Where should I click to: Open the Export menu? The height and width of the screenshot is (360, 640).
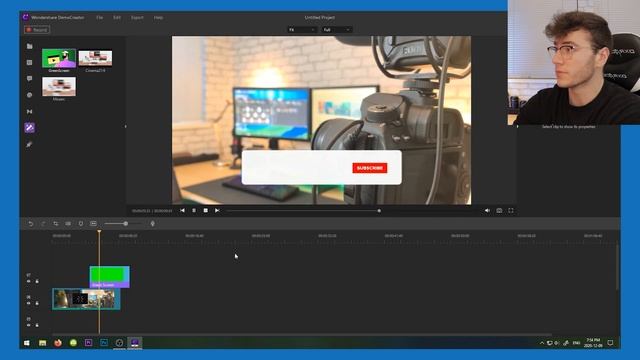(137, 18)
